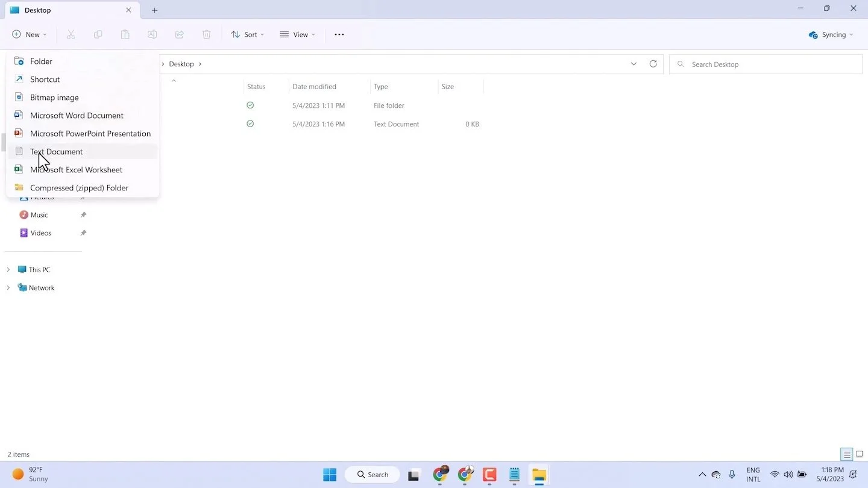Click the Search Desktop input field
The height and width of the screenshot is (488, 868).
(x=766, y=64)
